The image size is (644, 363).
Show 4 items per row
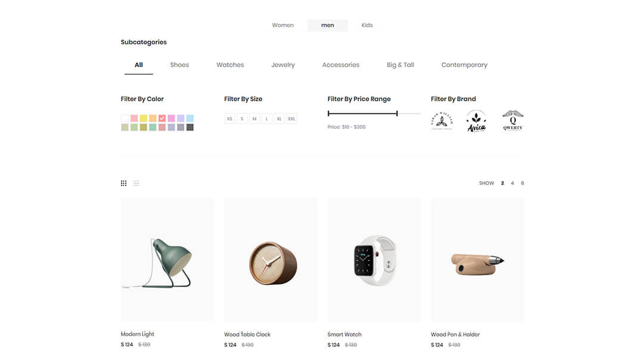coord(512,183)
